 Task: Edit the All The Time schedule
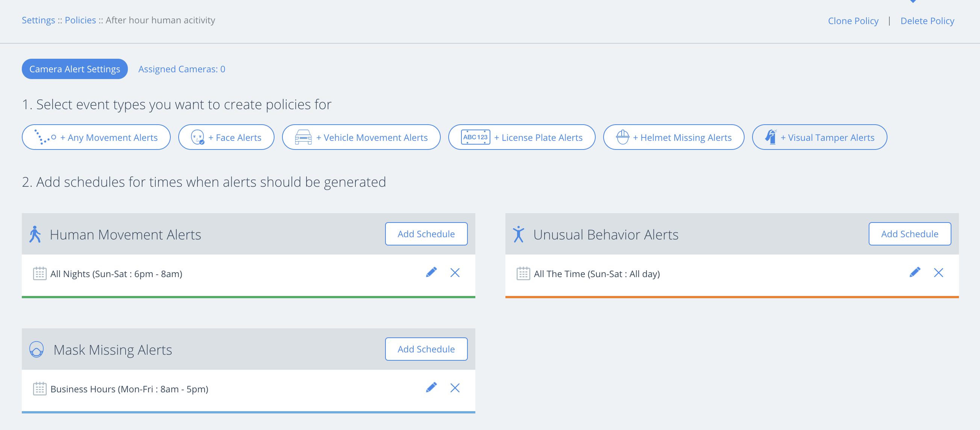(x=915, y=272)
